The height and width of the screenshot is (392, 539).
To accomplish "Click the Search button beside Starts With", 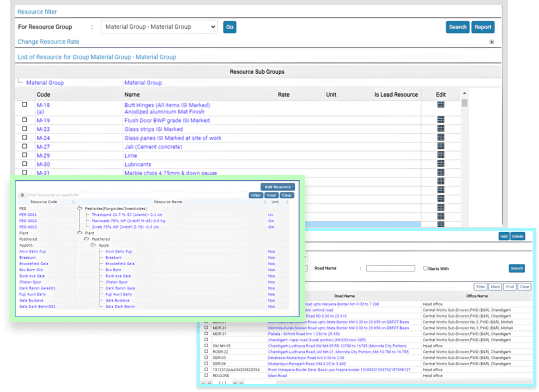I will 517,268.
